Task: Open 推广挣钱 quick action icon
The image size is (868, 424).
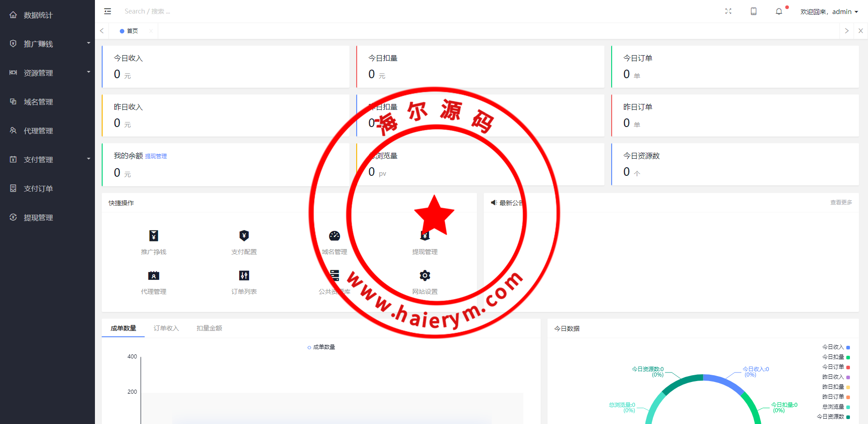Action: tap(154, 236)
